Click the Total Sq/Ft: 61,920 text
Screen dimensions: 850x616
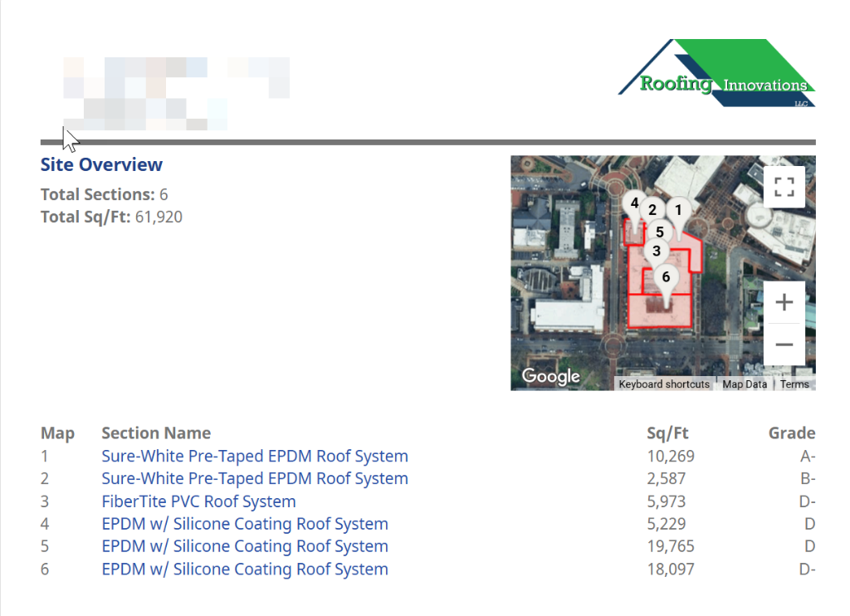[111, 217]
